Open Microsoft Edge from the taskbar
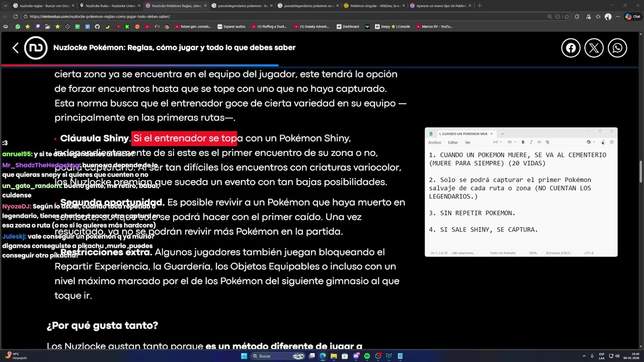 323,356
